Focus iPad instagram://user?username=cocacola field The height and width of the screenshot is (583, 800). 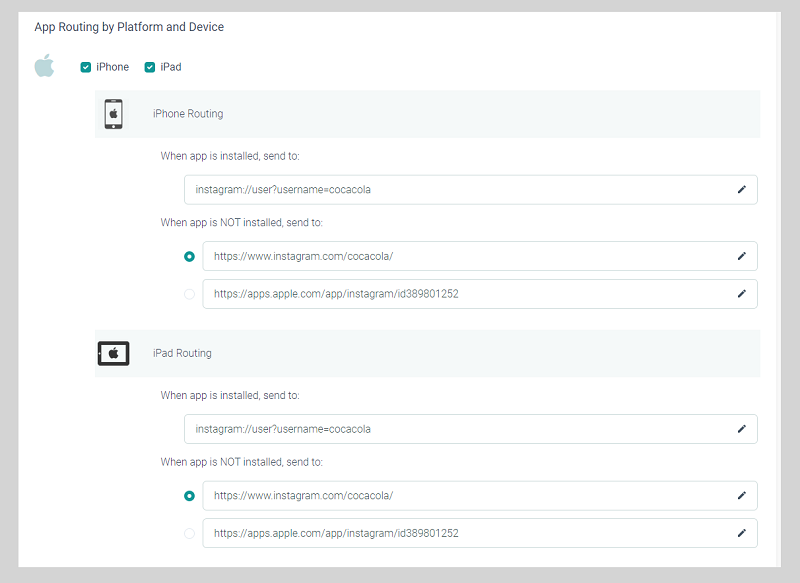pos(470,429)
